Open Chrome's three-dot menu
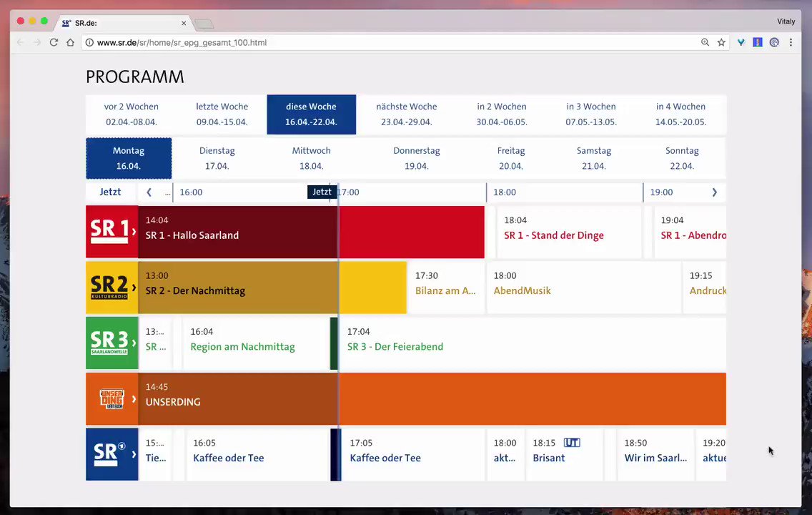 [x=791, y=42]
